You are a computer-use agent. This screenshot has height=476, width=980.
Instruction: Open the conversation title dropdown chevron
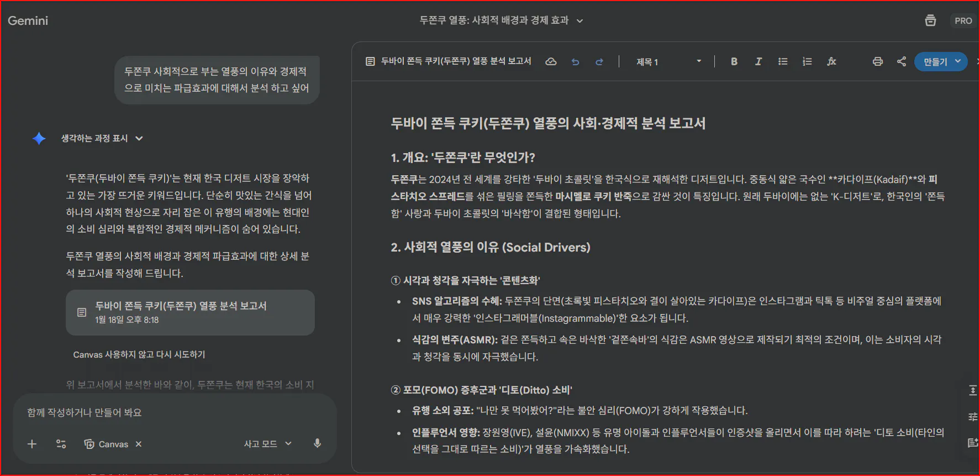(579, 21)
